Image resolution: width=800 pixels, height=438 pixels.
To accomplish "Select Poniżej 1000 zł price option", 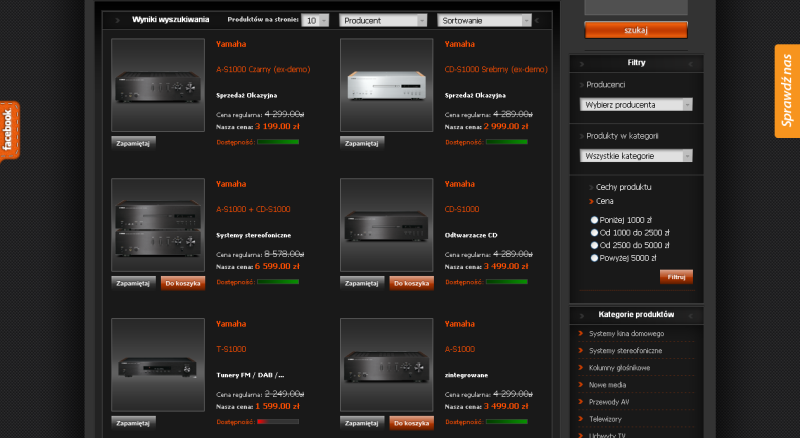I will tap(594, 220).
